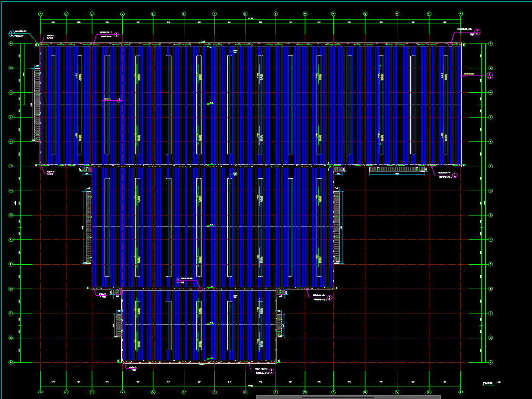
Task: Select top grid bubble 5 marker
Action: click(x=153, y=14)
